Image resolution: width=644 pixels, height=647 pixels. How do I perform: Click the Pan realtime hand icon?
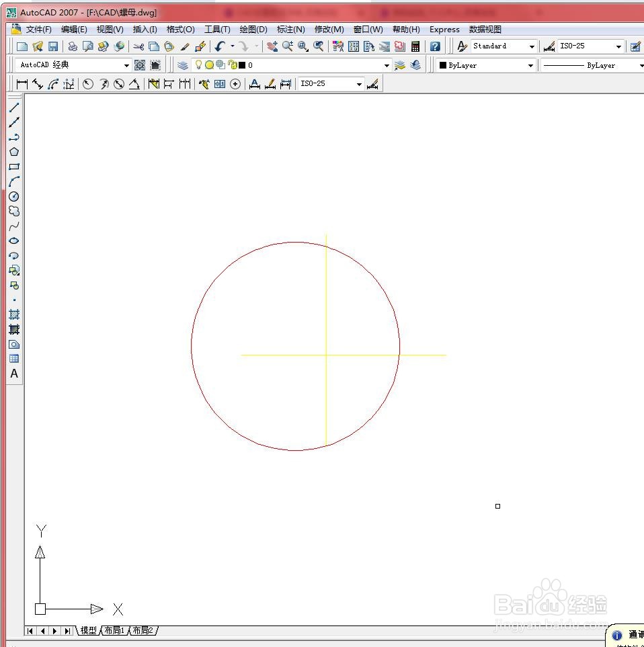coord(272,46)
